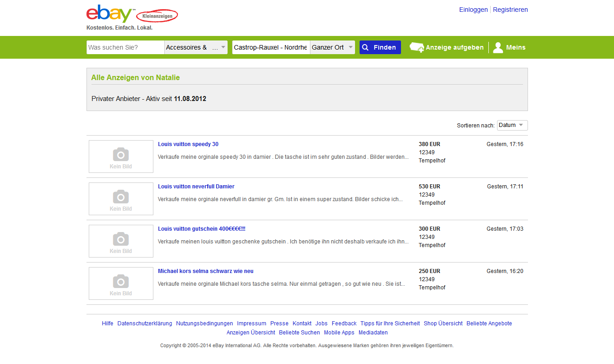The height and width of the screenshot is (364, 614).
Task: Open the 'Louis vuitton speedy 30' listing
Action: 188,144
